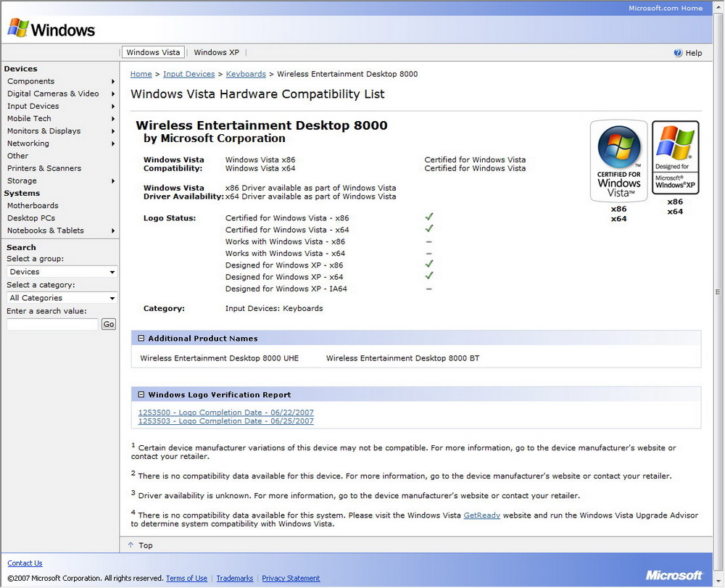Open the GetReady website link
This screenshot has width=725, height=588.
tap(482, 515)
